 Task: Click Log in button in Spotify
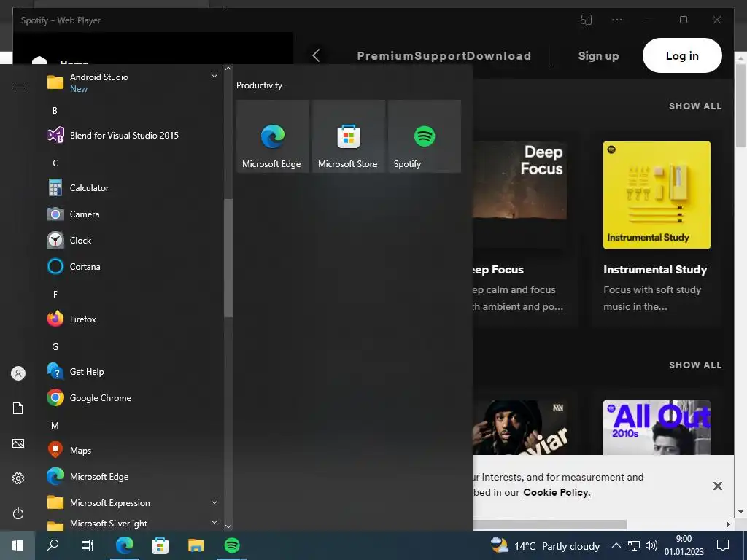[x=682, y=55]
